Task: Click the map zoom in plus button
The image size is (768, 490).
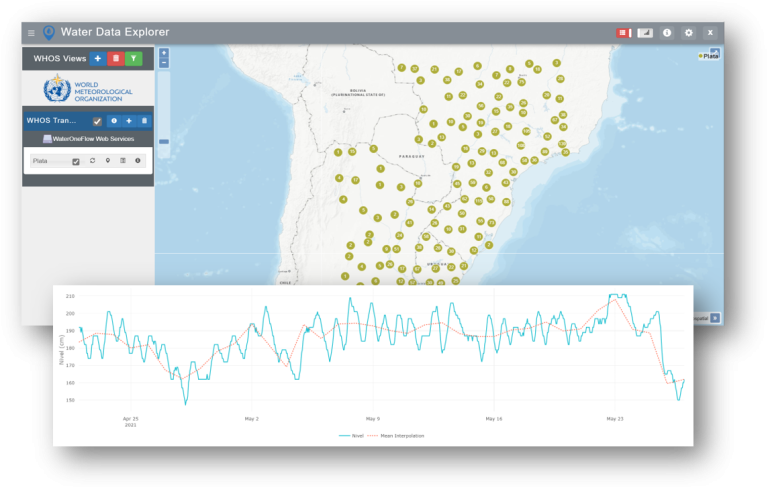Action: (x=164, y=53)
